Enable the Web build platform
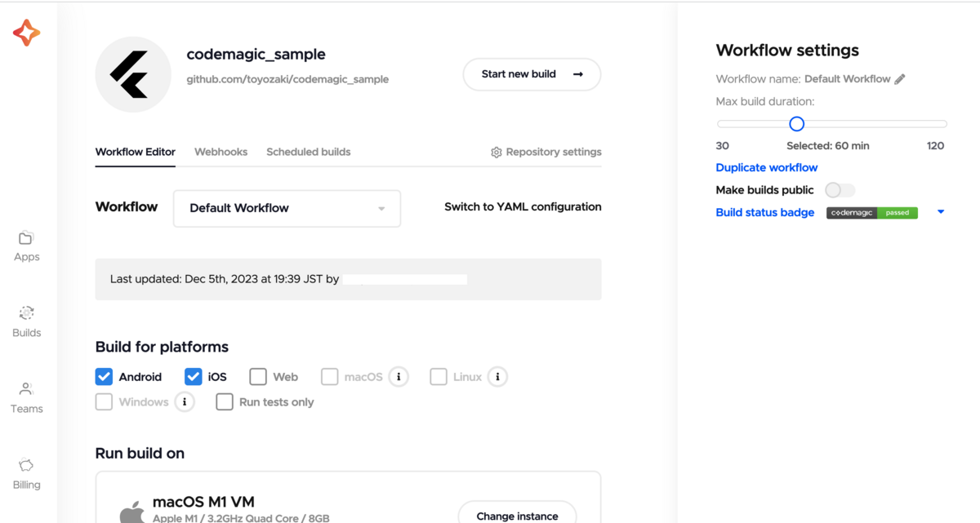The height and width of the screenshot is (523, 980). [x=257, y=376]
